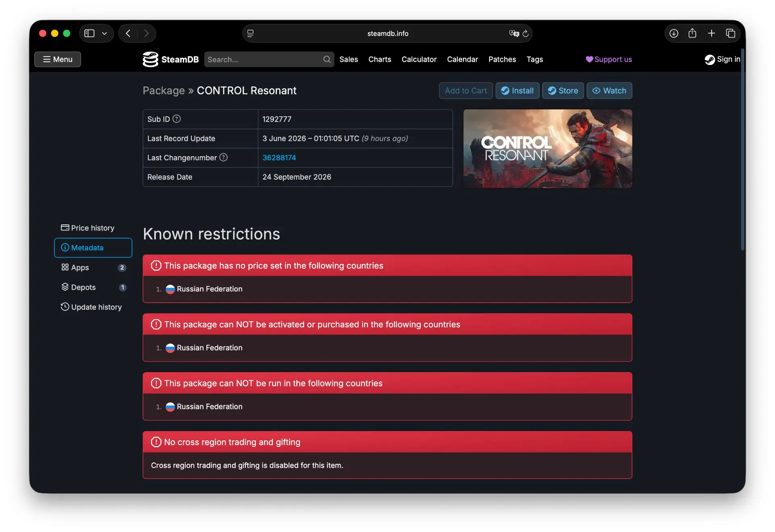
Task: Open the Safari downloads list
Action: tap(674, 34)
